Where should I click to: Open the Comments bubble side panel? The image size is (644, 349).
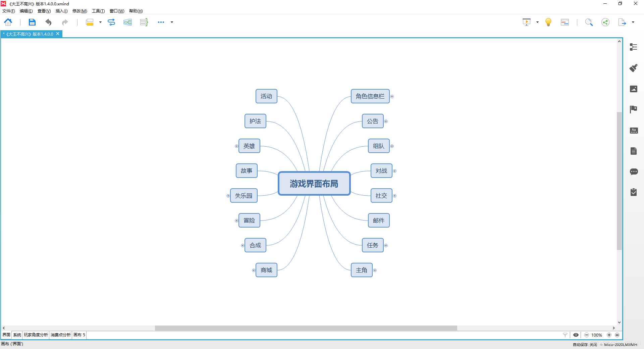pyautogui.click(x=633, y=172)
